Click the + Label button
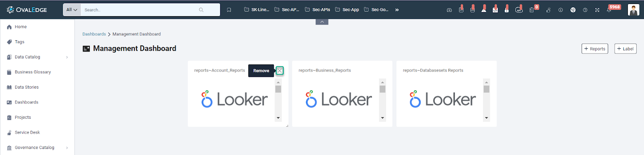The height and width of the screenshot is (155, 644). [625, 49]
